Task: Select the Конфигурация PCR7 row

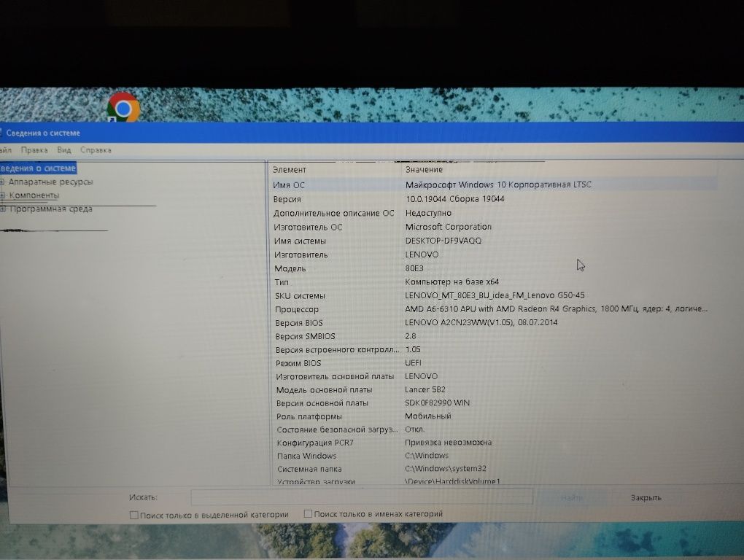Action: [494, 443]
